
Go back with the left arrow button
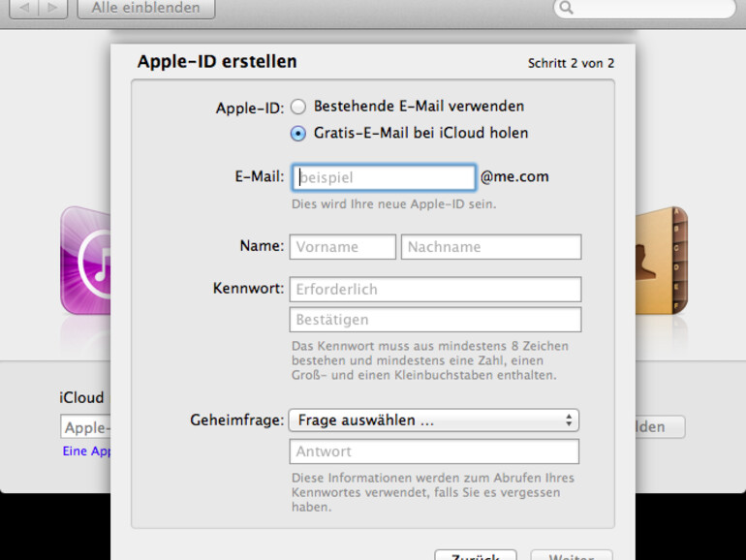pos(24,8)
